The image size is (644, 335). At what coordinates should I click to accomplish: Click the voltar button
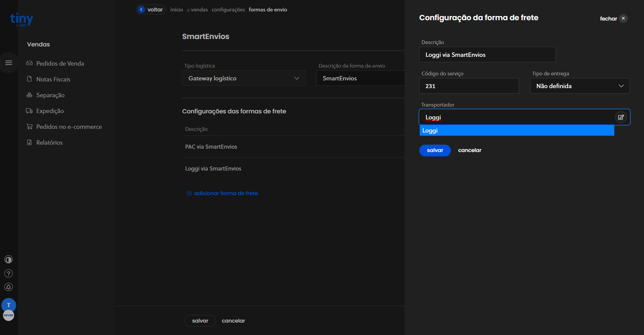pos(151,9)
